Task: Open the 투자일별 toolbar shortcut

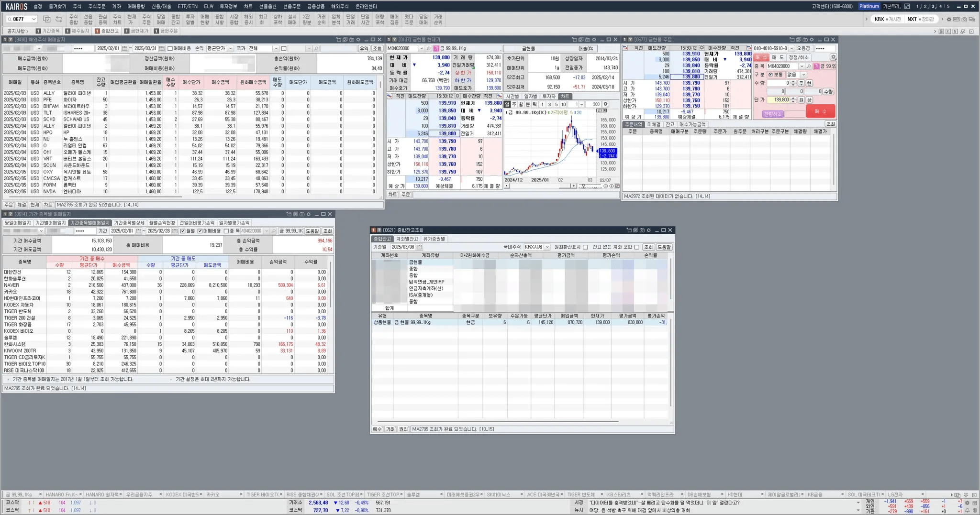Action: tap(190, 19)
